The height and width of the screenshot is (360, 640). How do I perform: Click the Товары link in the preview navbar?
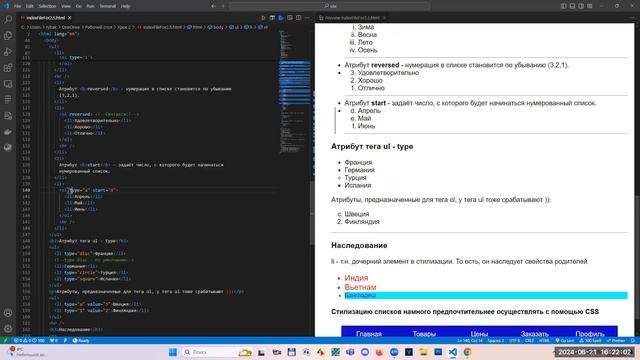[424, 333]
